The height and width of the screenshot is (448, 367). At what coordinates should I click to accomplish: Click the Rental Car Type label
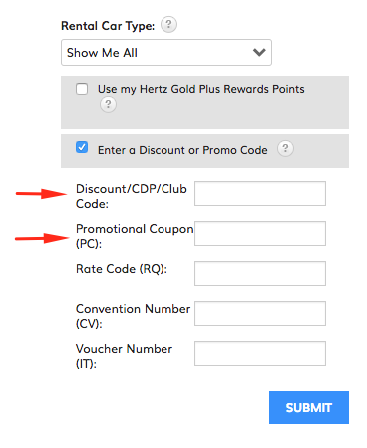(108, 26)
